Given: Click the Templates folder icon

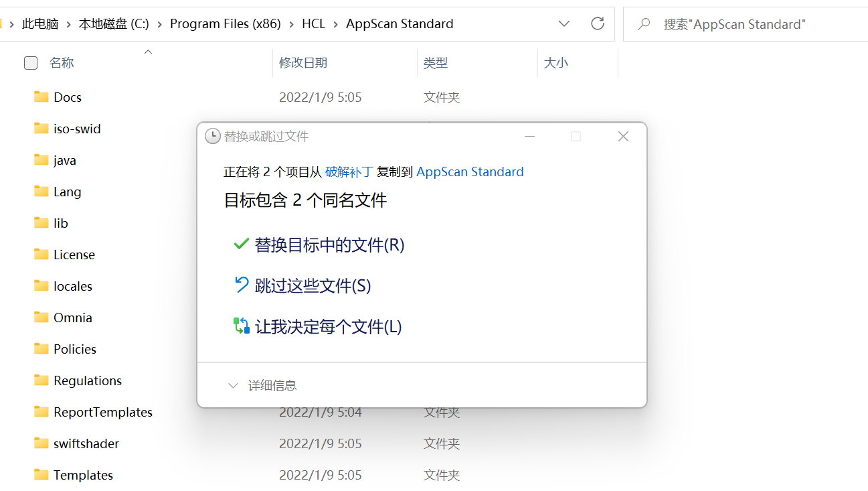Looking at the screenshot, I should 40,474.
